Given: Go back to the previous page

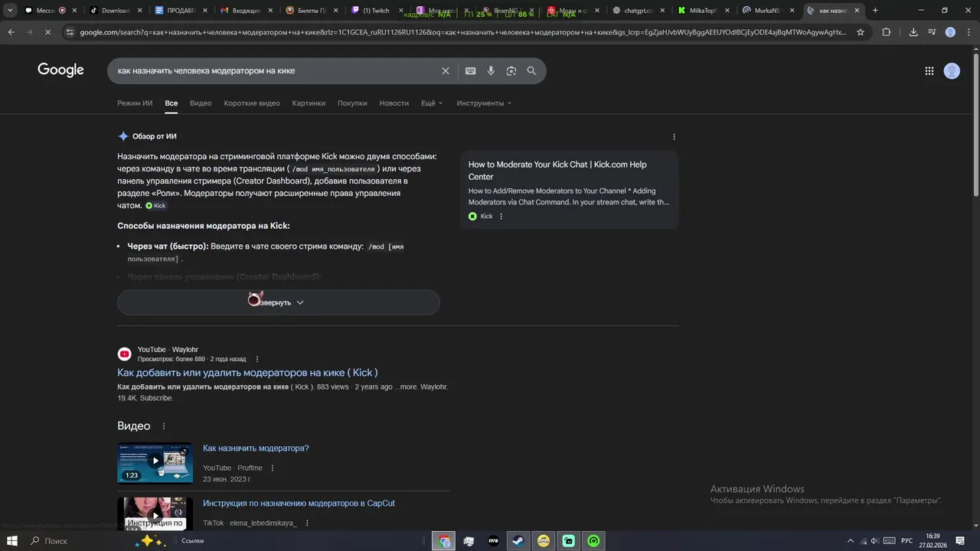Looking at the screenshot, I should coord(11,32).
